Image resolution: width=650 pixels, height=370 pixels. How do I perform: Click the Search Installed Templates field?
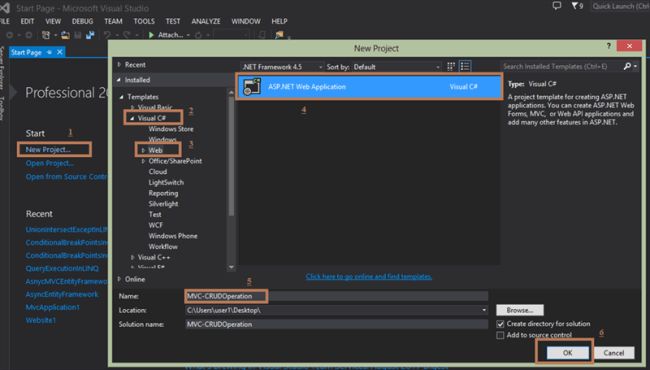coord(561,66)
